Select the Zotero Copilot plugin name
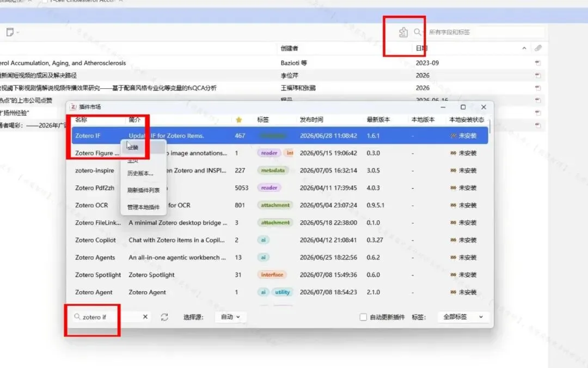This screenshot has width=588, height=368. [95, 240]
